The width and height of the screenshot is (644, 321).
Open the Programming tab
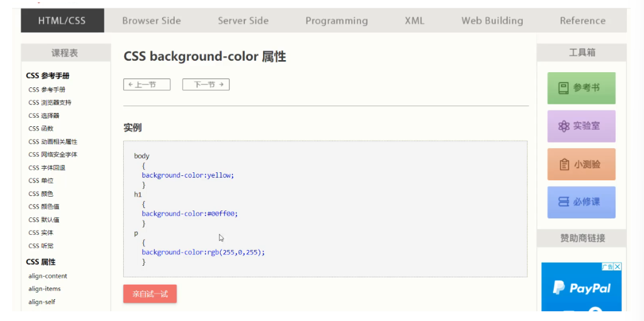point(337,21)
